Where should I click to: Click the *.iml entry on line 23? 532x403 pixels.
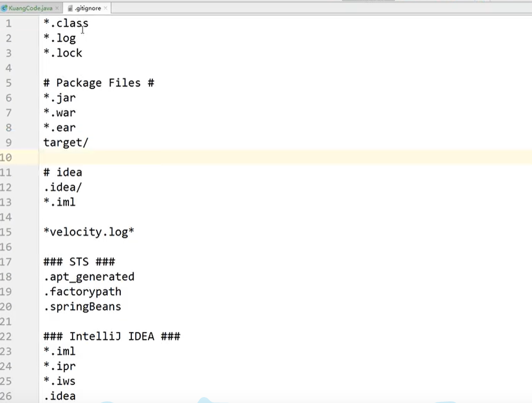pyautogui.click(x=60, y=351)
